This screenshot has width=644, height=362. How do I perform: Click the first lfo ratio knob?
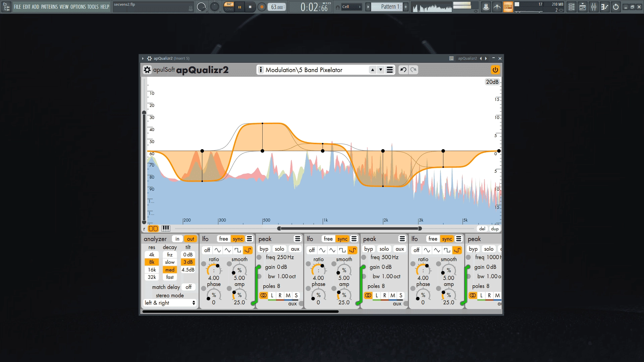[214, 270]
